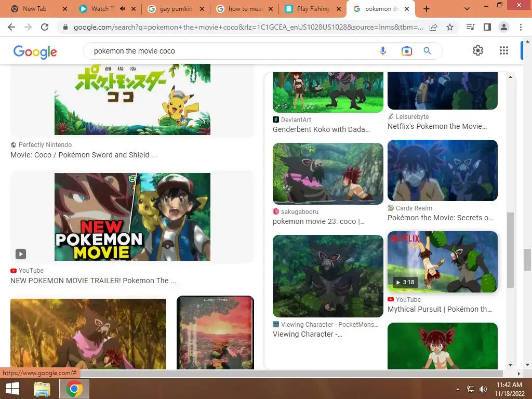Click the blue search magnifier
This screenshot has height=399, width=532.
click(x=427, y=51)
